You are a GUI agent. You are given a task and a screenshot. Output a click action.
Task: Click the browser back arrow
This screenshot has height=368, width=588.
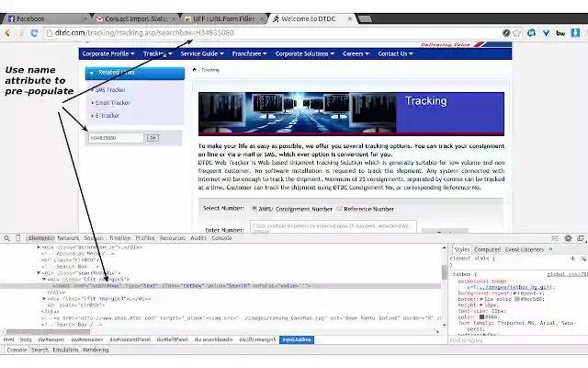(x=7, y=33)
